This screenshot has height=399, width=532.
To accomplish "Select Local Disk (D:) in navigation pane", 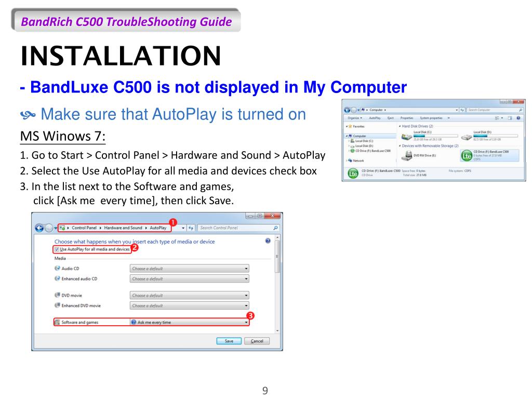I will pyautogui.click(x=364, y=146).
